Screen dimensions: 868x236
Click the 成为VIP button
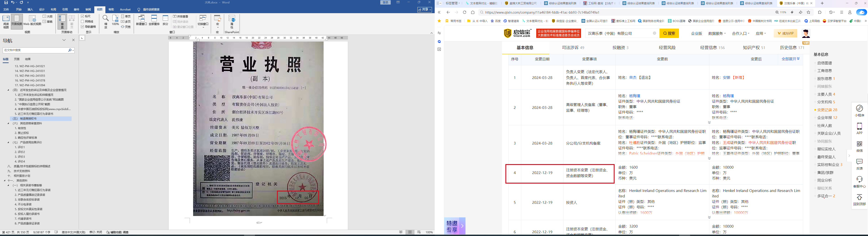point(786,33)
